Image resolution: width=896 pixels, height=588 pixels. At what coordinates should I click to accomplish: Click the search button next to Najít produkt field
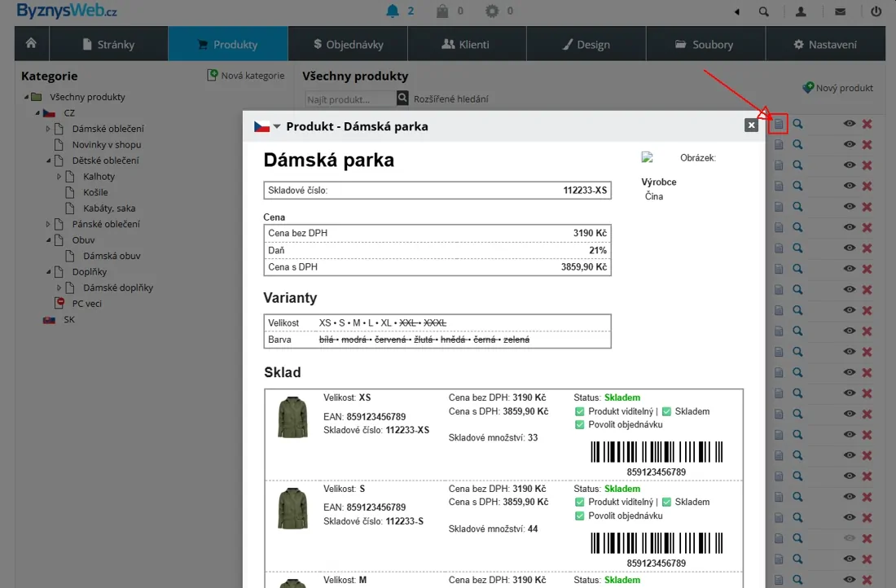point(402,99)
